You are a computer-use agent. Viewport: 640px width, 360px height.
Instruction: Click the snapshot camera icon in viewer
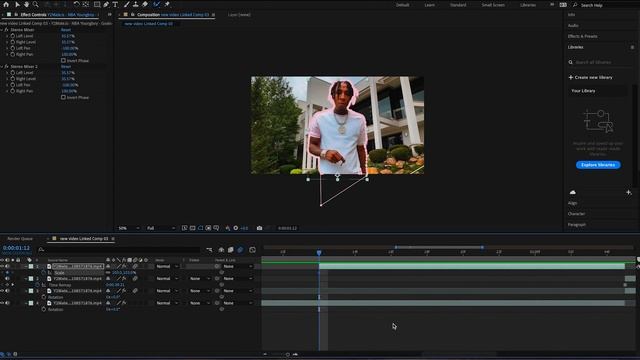259,228
